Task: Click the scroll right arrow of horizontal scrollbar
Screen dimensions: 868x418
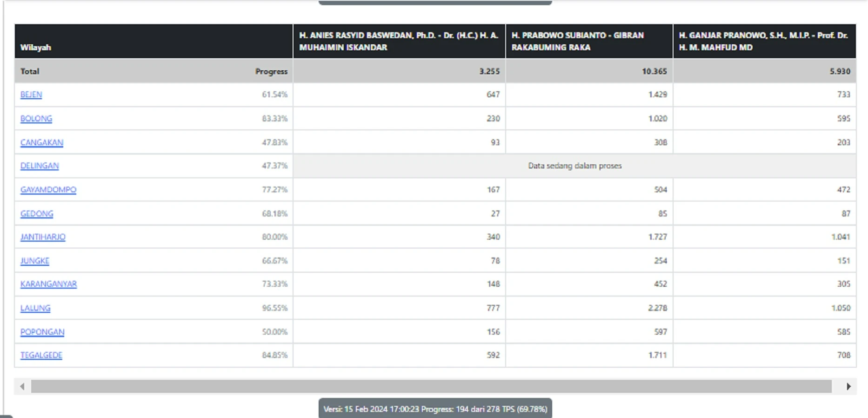Action: coord(848,386)
